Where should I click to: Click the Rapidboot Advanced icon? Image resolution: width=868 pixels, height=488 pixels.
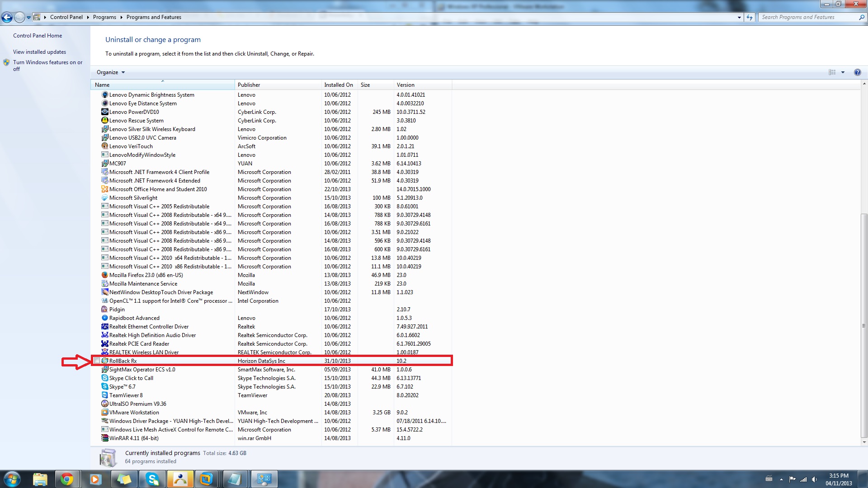pos(105,318)
